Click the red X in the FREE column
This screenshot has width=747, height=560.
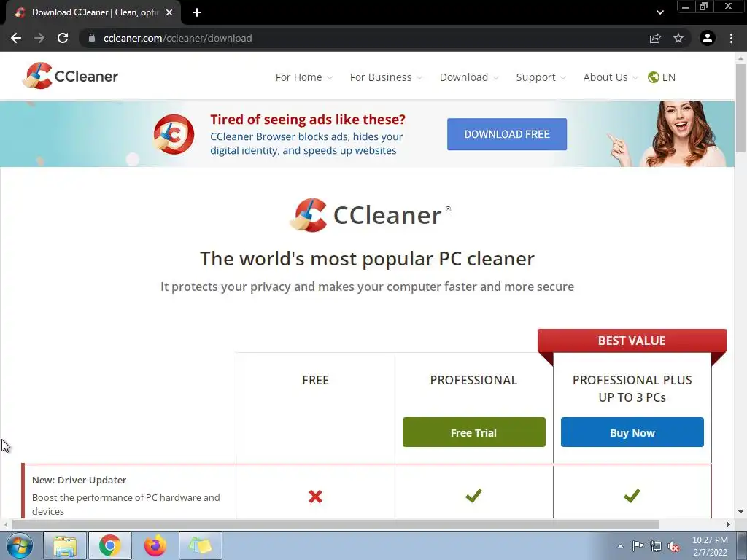tap(315, 497)
